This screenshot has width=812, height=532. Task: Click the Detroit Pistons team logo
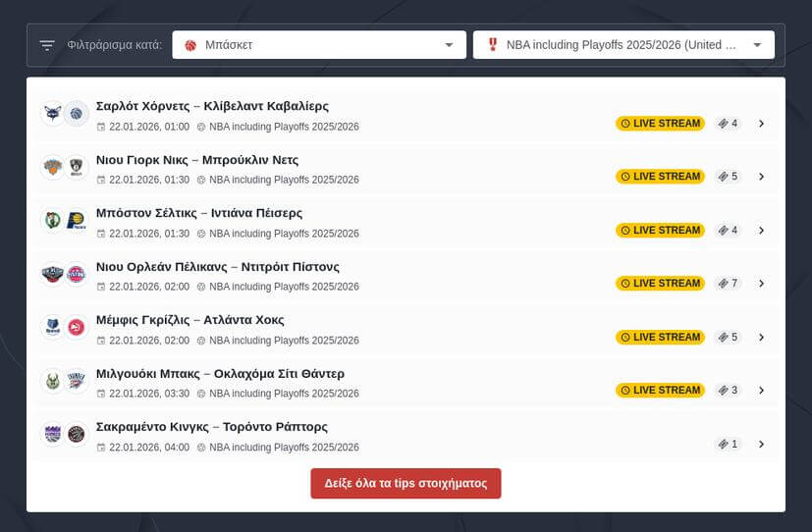click(77, 274)
